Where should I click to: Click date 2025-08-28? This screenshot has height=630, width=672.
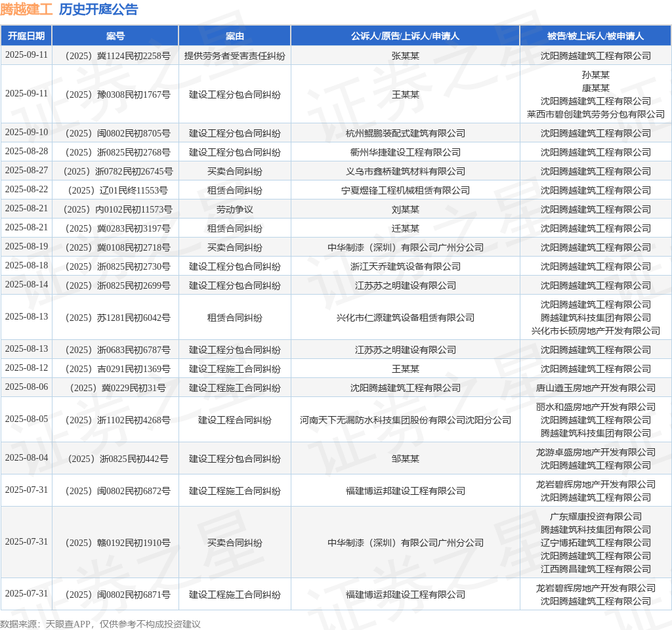[x=26, y=152]
